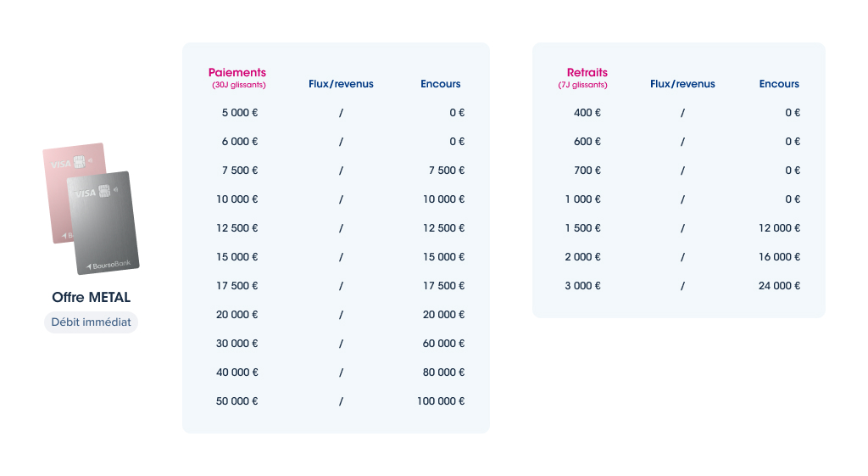The height and width of the screenshot is (476, 868).
Task: Select the 60 000 € encours value
Action: 444,344
